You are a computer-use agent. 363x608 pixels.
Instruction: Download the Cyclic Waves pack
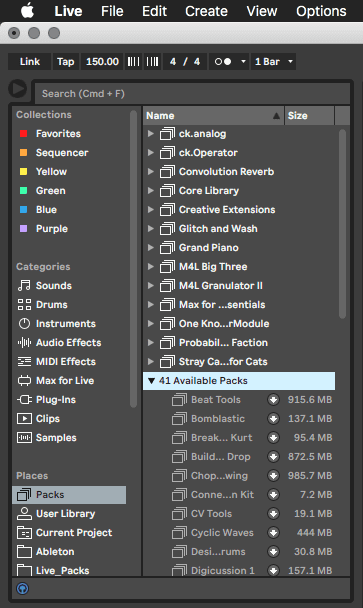(x=273, y=533)
